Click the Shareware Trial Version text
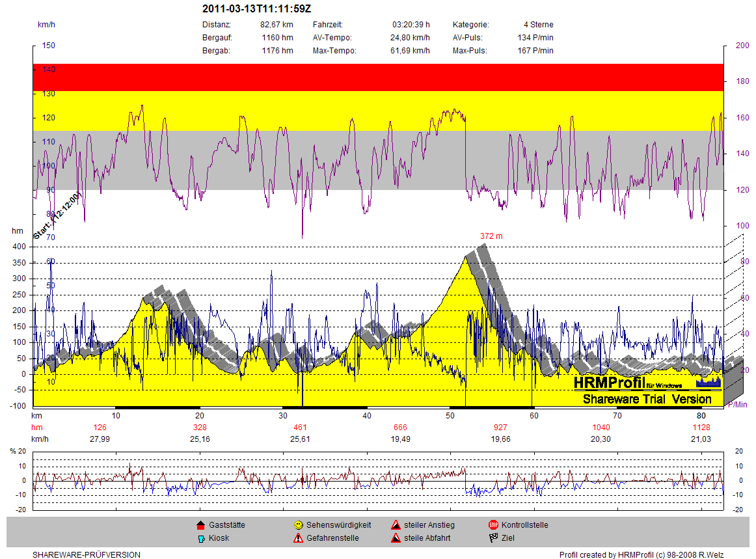Screen dimensions: 756x559 647,399
